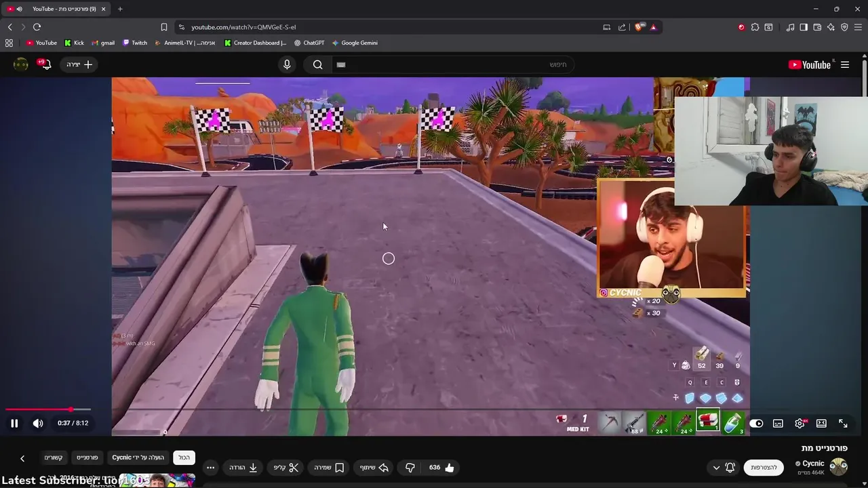The height and width of the screenshot is (488, 868).
Task: Create a clip with קליפ scissors button
Action: point(286,468)
